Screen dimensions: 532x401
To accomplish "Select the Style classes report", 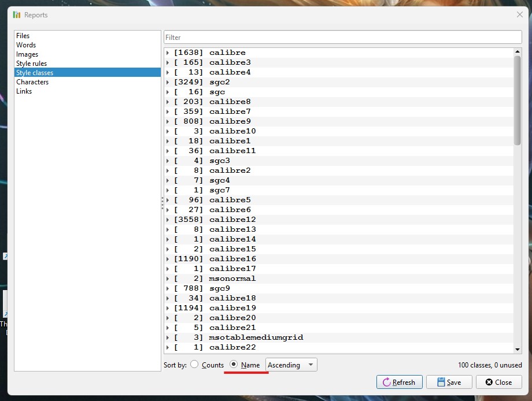I will click(x=87, y=73).
